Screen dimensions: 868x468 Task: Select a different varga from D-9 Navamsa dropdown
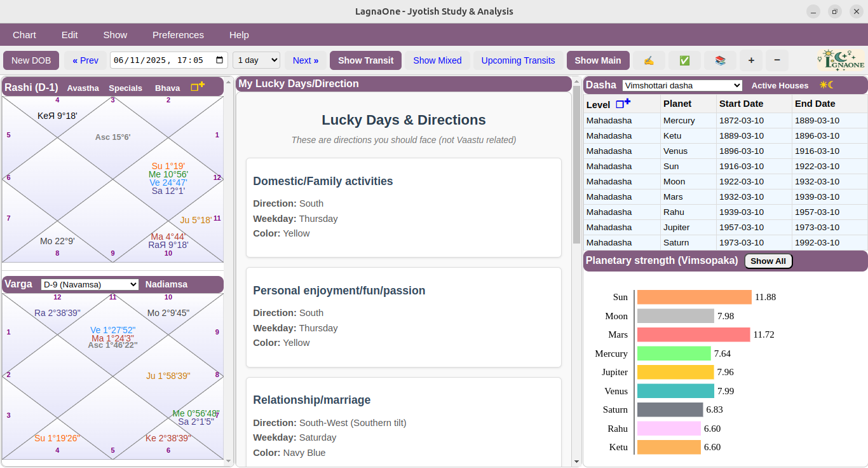coord(89,284)
